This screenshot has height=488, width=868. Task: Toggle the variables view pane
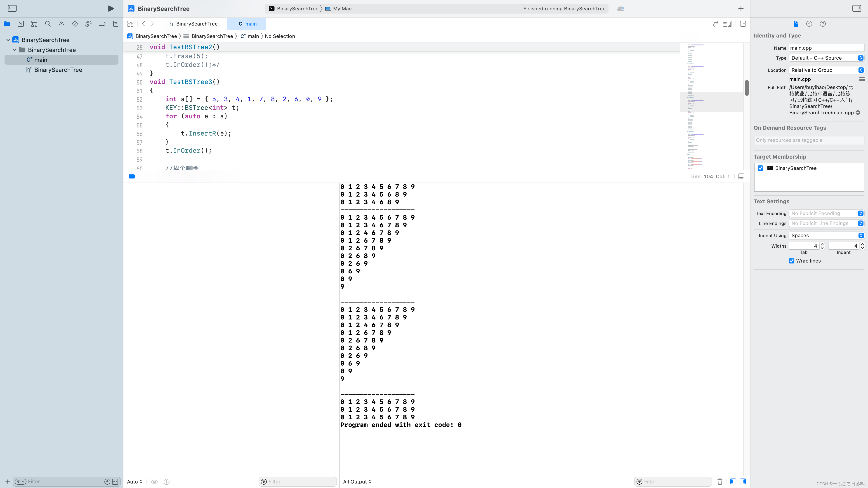point(733,482)
